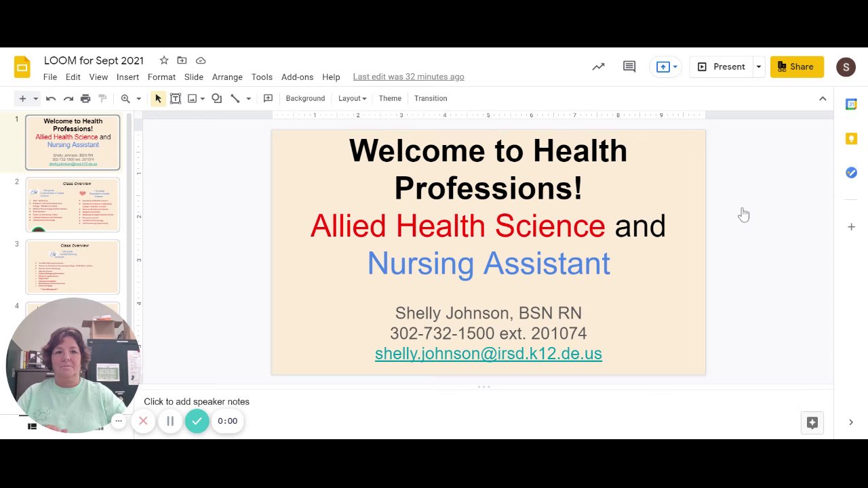Cancel the Loom recording with the red X

143,421
